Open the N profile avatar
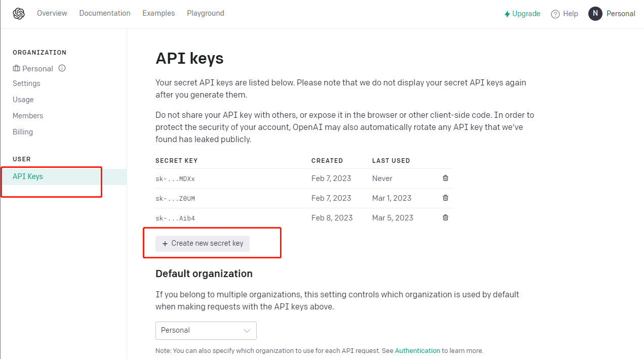 [595, 14]
